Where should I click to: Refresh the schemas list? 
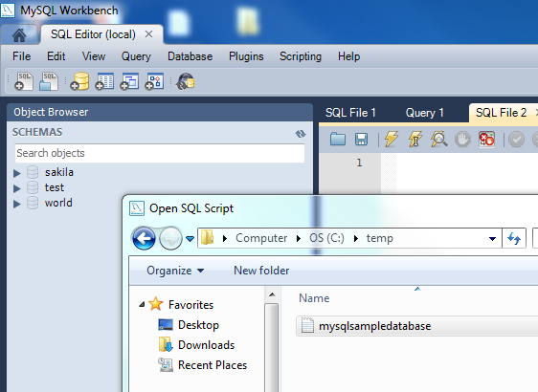[301, 134]
